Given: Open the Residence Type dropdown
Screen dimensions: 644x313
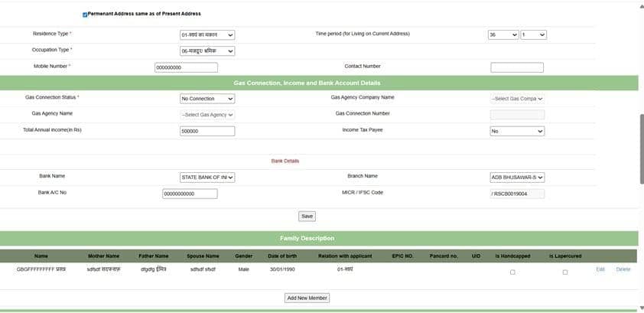Looking at the screenshot, I should click(207, 34).
